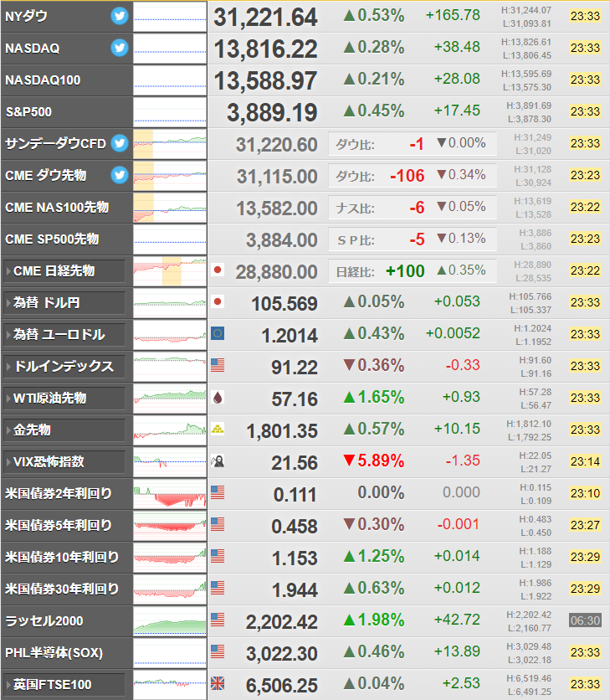610x700 pixels.
Task: Click the 10-year yield value 1.153
Action: 295,558
